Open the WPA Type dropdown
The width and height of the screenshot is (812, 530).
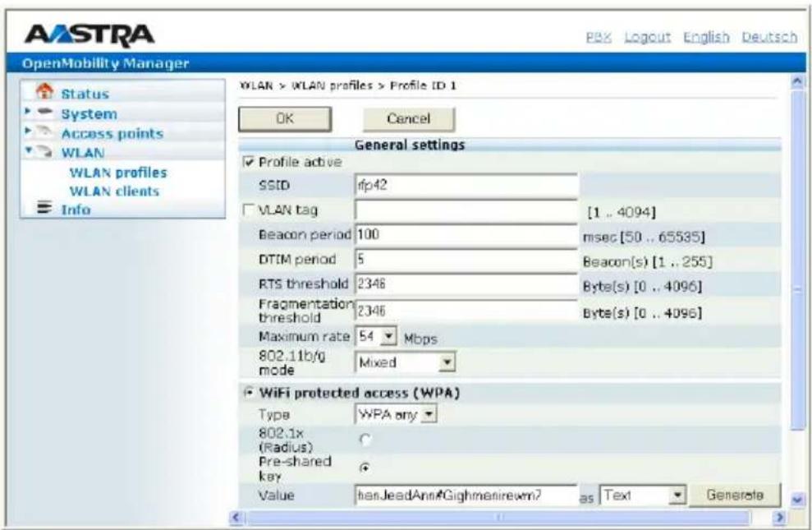click(x=397, y=414)
